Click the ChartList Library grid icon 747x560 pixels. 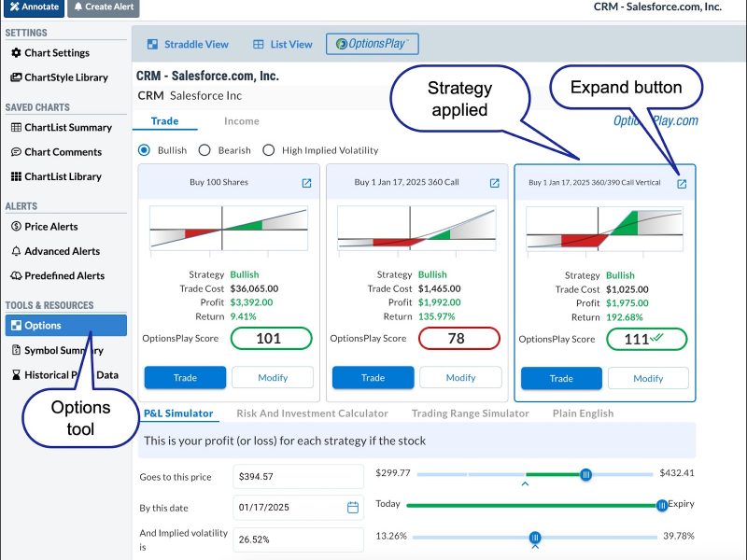(x=16, y=176)
